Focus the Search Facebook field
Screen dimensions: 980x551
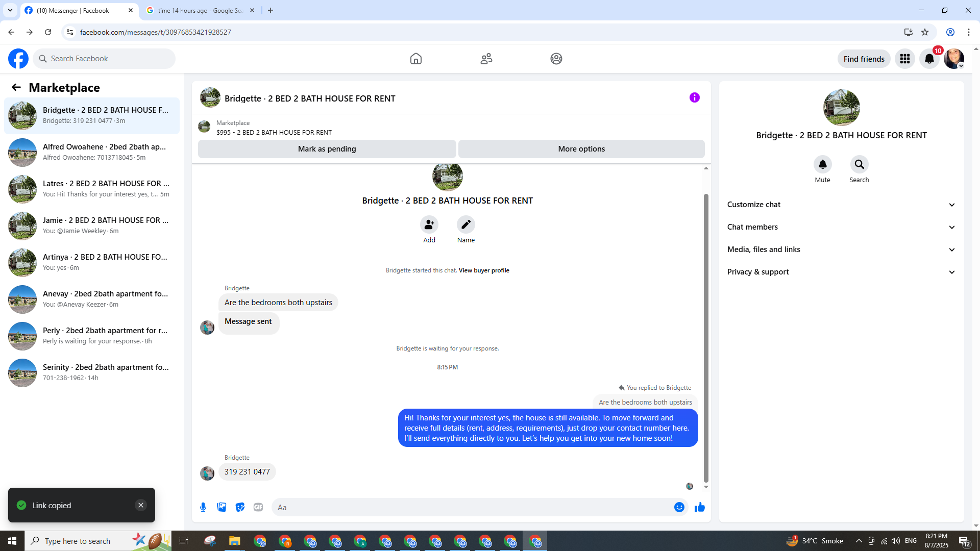105,59
